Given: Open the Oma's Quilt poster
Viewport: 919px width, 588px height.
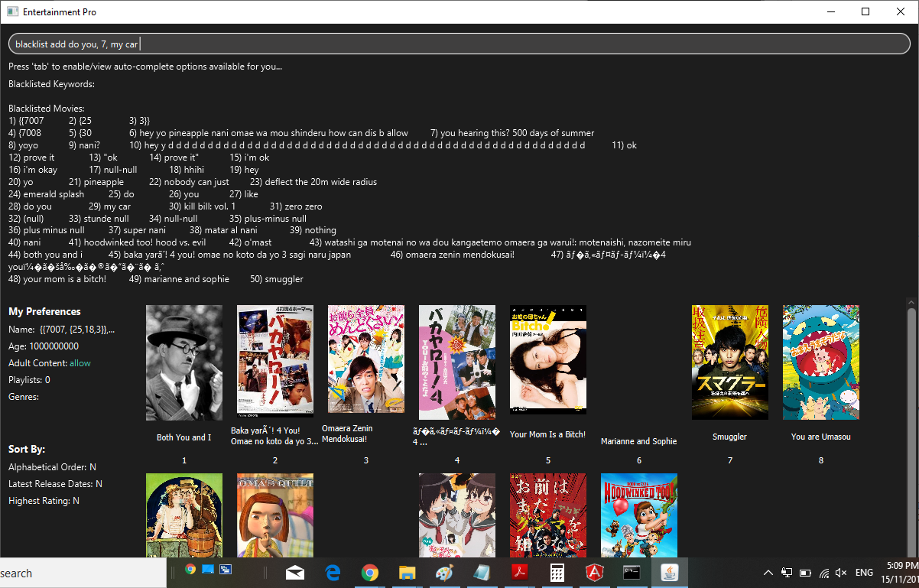Looking at the screenshot, I should pos(275,515).
